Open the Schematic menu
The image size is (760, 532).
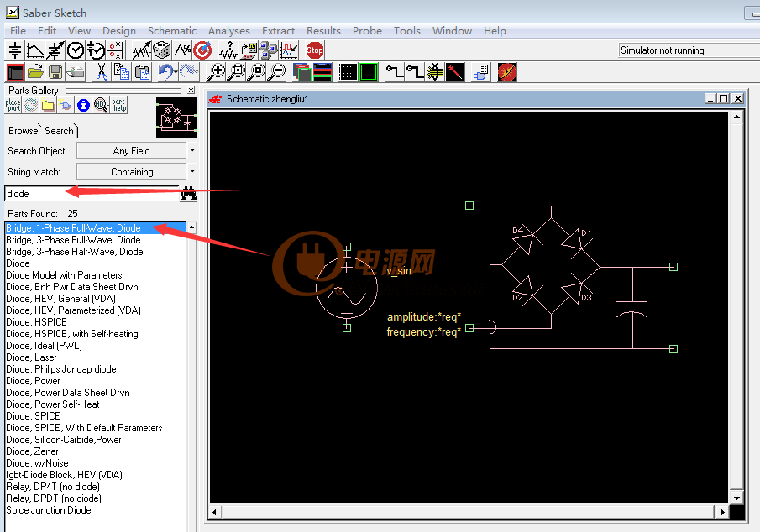(172, 30)
